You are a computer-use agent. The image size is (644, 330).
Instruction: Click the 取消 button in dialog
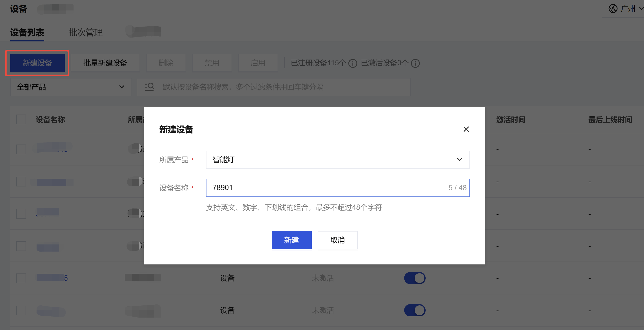pos(337,240)
